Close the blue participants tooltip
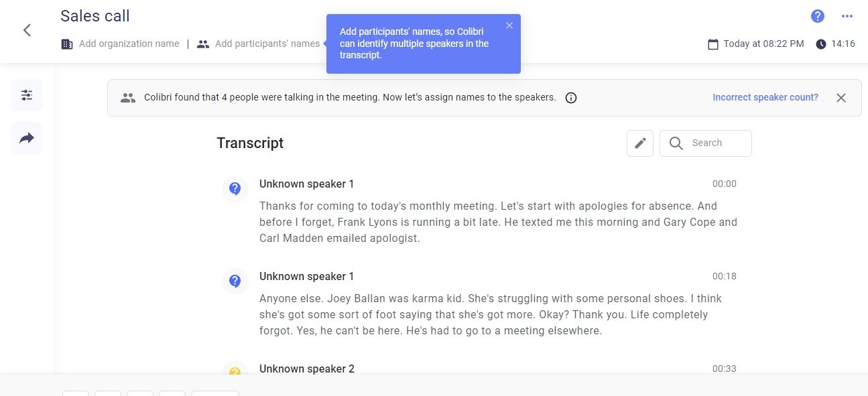868x396 pixels. (509, 25)
